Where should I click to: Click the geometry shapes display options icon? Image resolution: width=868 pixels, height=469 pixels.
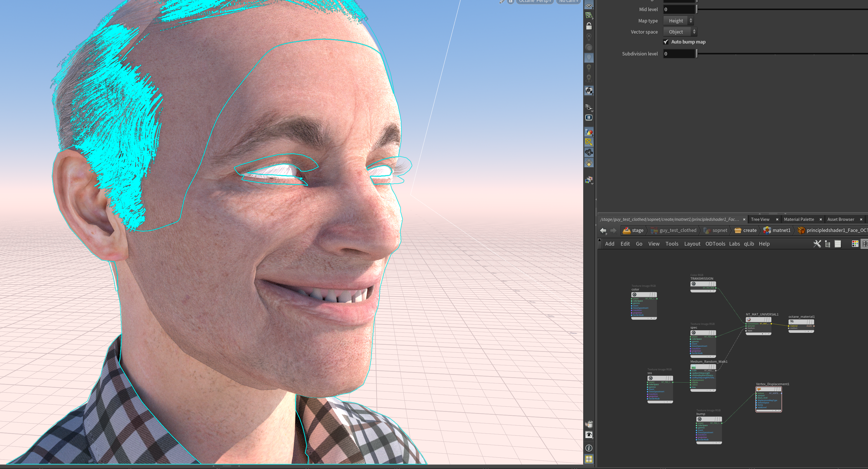(589, 132)
